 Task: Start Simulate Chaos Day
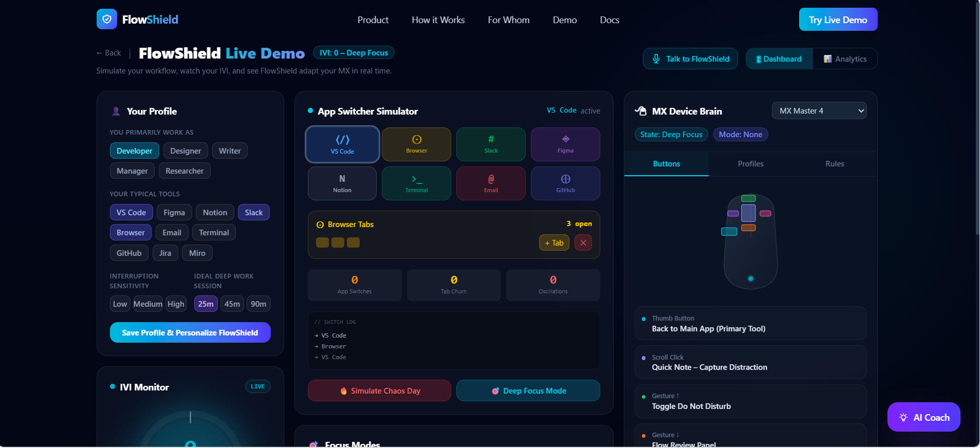379,390
